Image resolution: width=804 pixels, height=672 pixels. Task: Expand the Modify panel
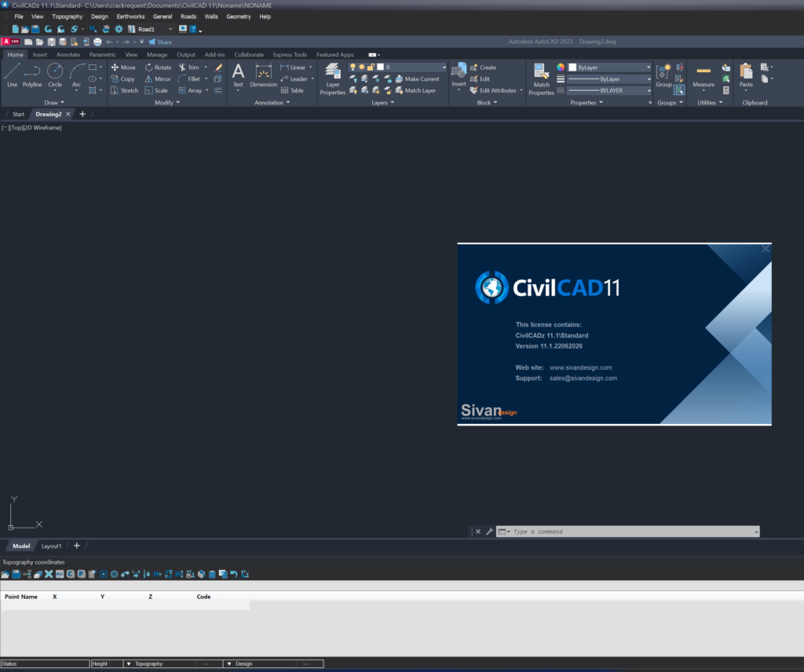click(x=167, y=103)
